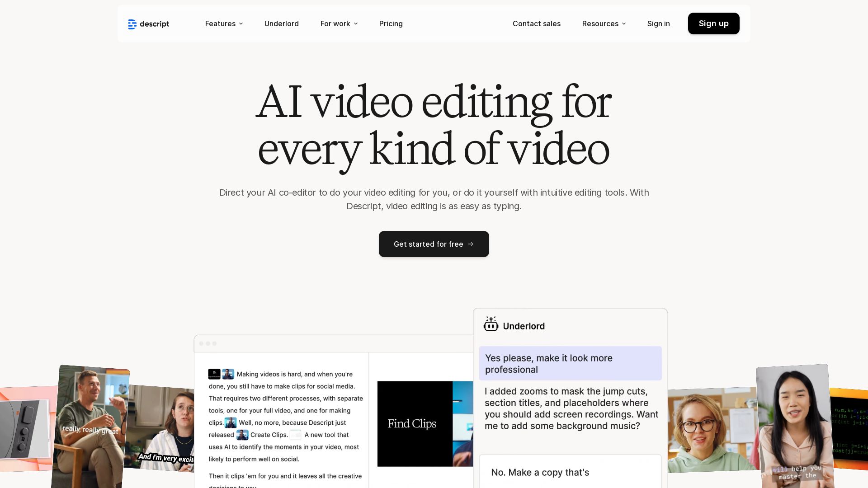
Task: Click the Descript logo icon
Action: pyautogui.click(x=132, y=24)
